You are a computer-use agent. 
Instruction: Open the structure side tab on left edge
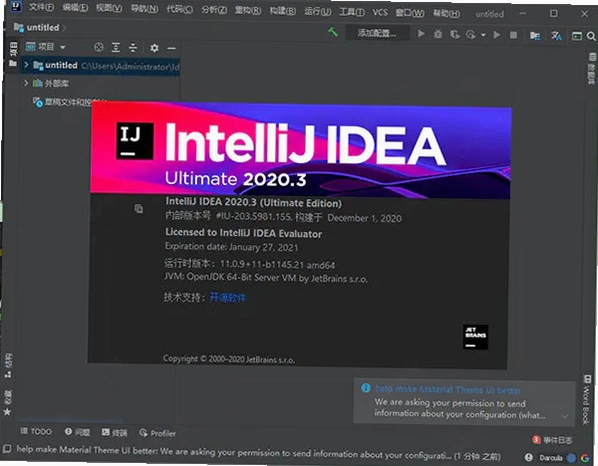[x=8, y=365]
